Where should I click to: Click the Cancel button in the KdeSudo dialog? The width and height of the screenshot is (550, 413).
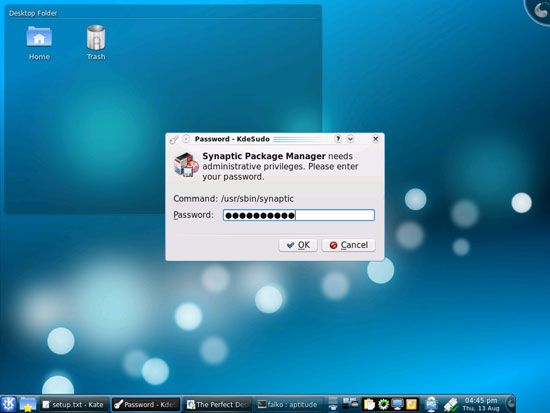[349, 245]
